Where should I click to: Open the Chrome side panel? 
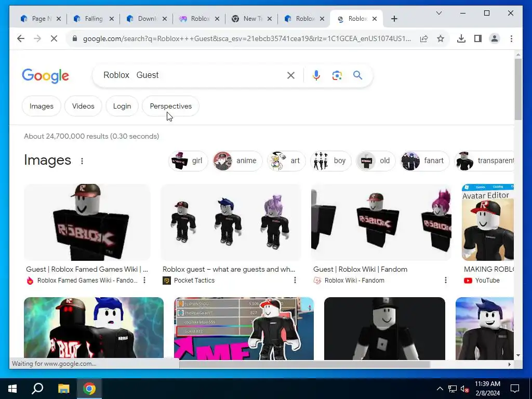(x=478, y=38)
